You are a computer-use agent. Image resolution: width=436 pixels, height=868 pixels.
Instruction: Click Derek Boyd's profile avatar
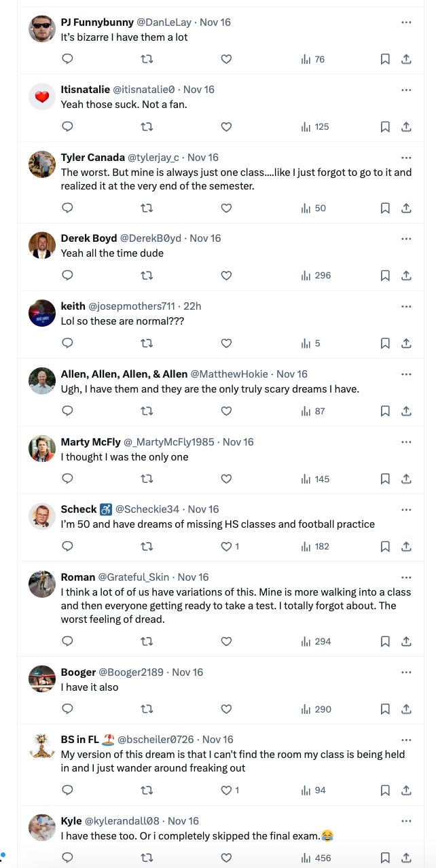(42, 245)
